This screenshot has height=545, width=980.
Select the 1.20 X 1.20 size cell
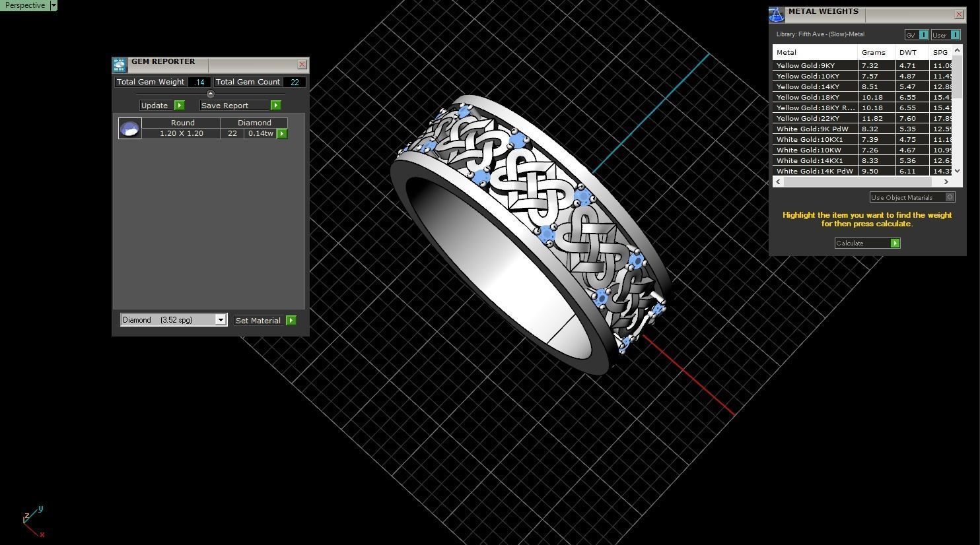[x=181, y=133]
